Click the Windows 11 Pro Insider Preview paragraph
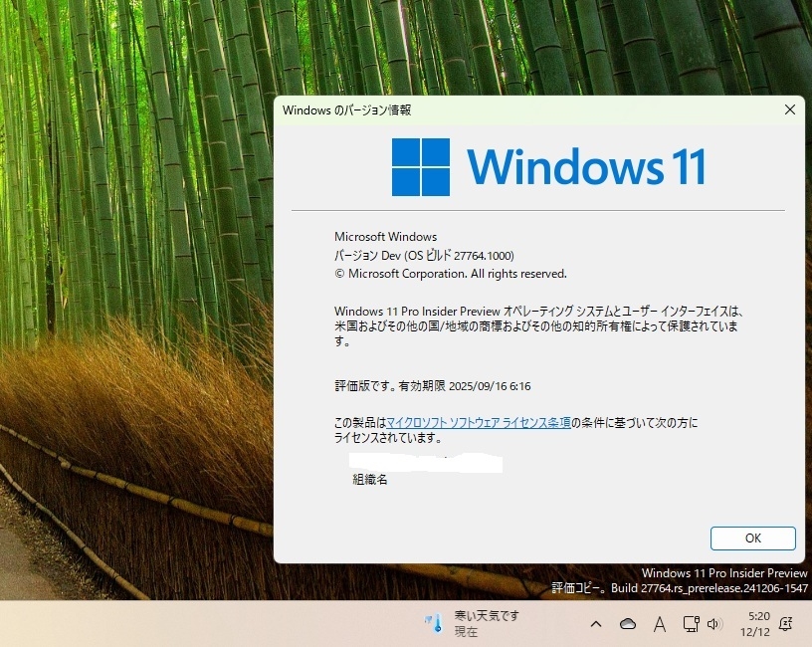 (538, 325)
